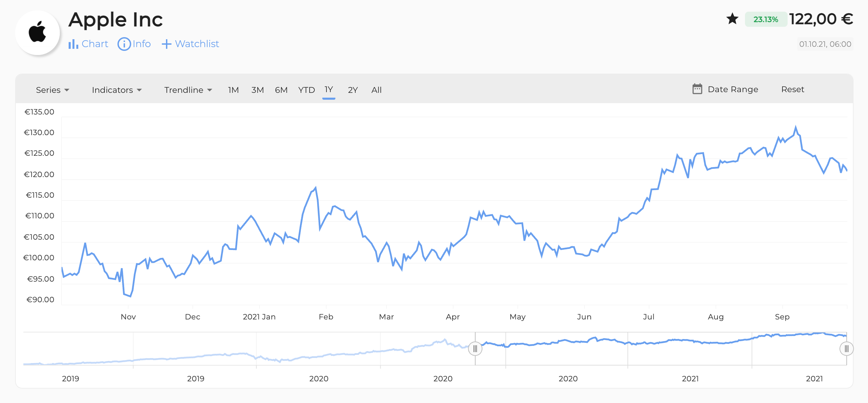Screen dimensions: 868x403
Task: Click the Sep axis label
Action: click(x=782, y=317)
